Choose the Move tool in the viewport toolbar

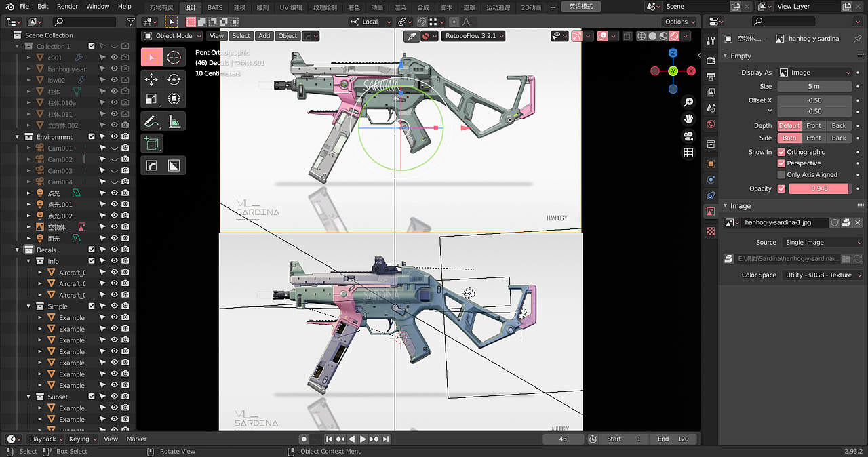tap(151, 79)
